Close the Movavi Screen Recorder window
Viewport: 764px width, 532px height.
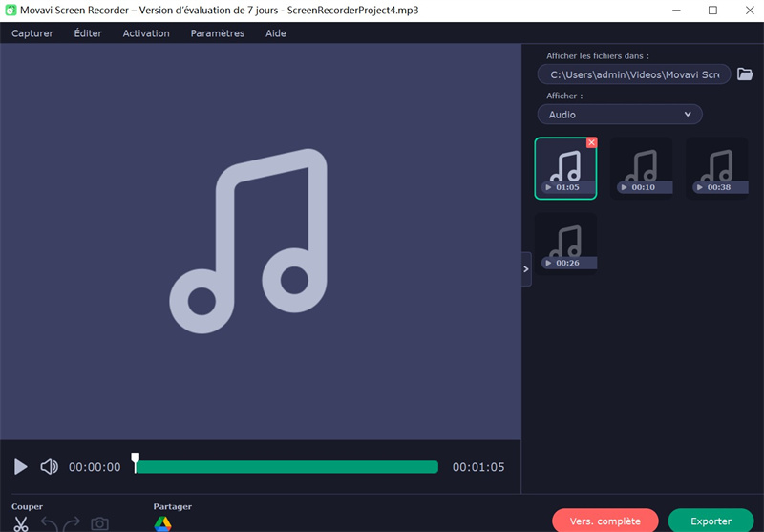pos(750,11)
